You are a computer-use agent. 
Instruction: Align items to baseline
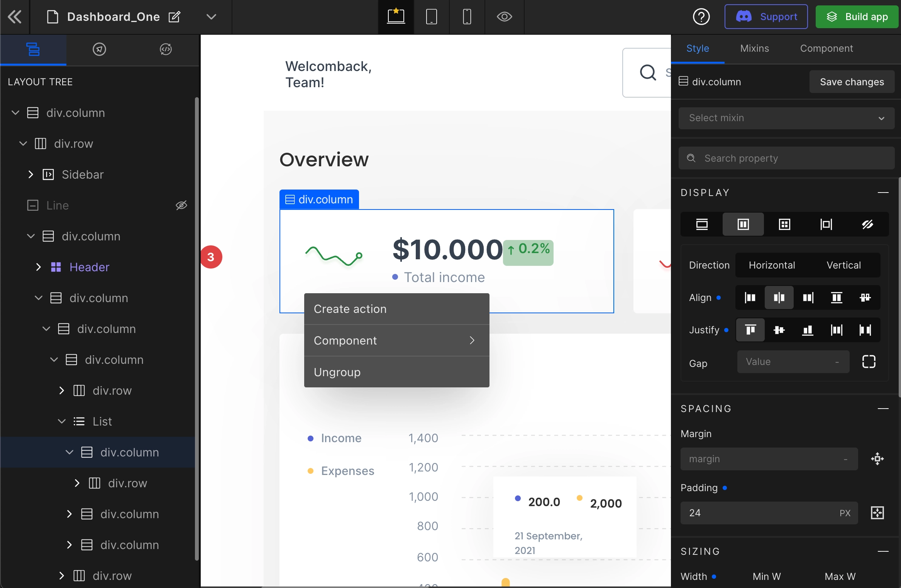coord(865,297)
